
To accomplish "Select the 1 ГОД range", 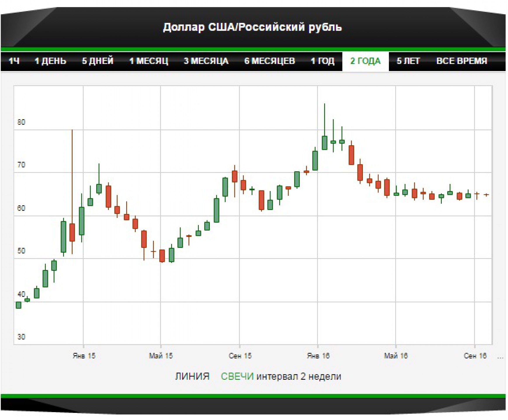I will [x=322, y=61].
